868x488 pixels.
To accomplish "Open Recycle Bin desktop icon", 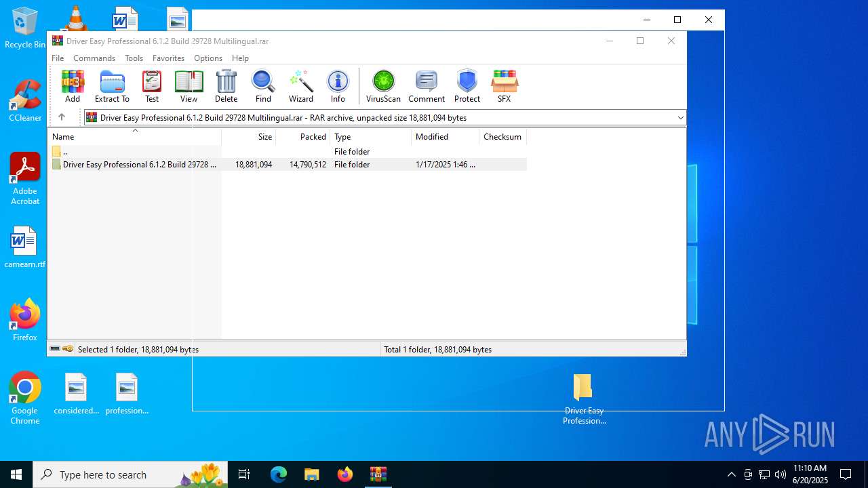I will point(25,28).
